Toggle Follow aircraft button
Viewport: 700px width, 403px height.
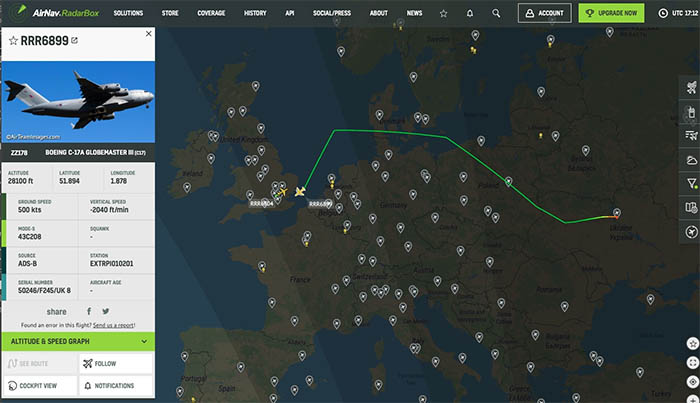click(x=116, y=363)
